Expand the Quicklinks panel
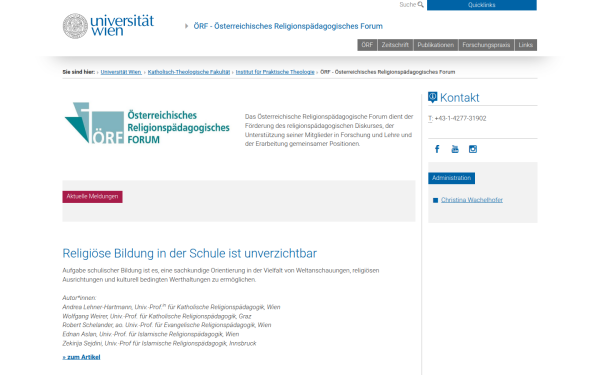This screenshot has height=375, width=600. pos(481,5)
